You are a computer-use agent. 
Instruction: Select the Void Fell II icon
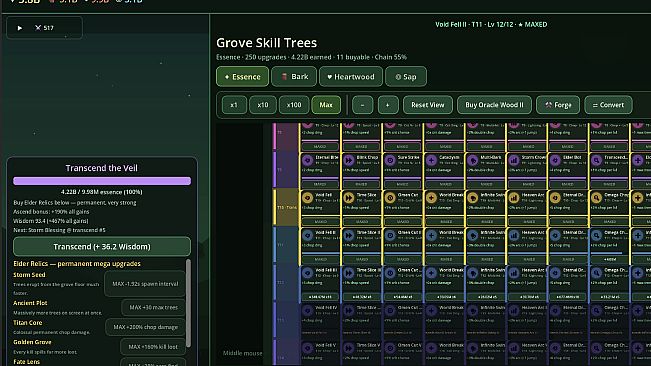coord(307,236)
